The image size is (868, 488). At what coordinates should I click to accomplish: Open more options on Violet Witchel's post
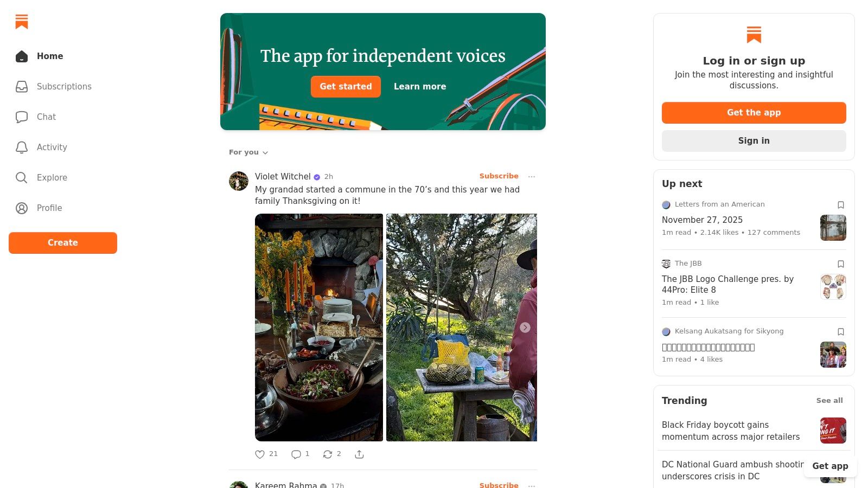tap(532, 177)
